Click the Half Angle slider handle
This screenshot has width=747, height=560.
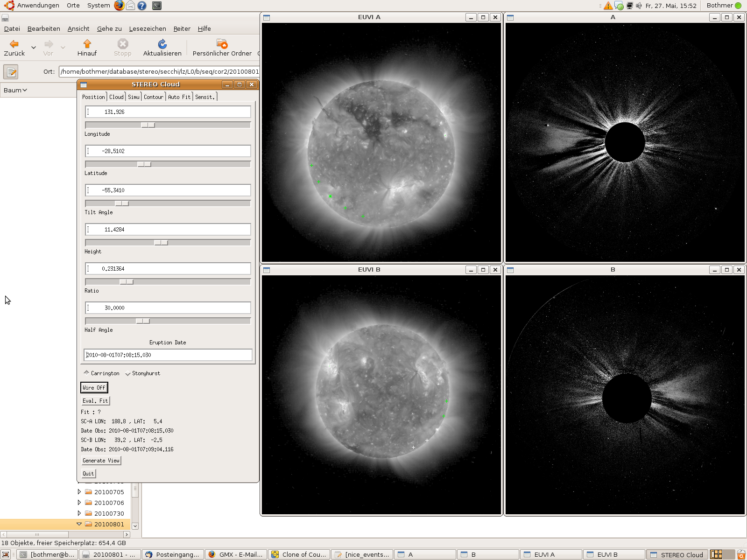[143, 321]
